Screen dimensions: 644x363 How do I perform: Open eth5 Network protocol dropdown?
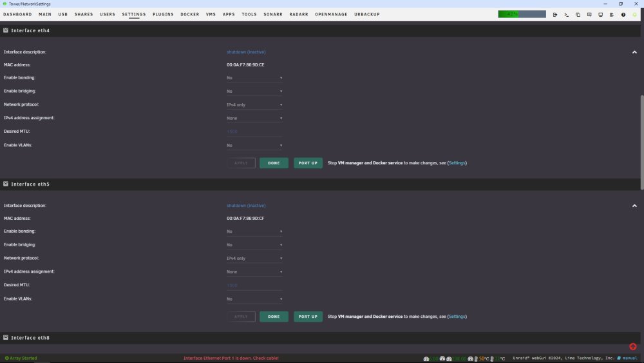tap(254, 258)
